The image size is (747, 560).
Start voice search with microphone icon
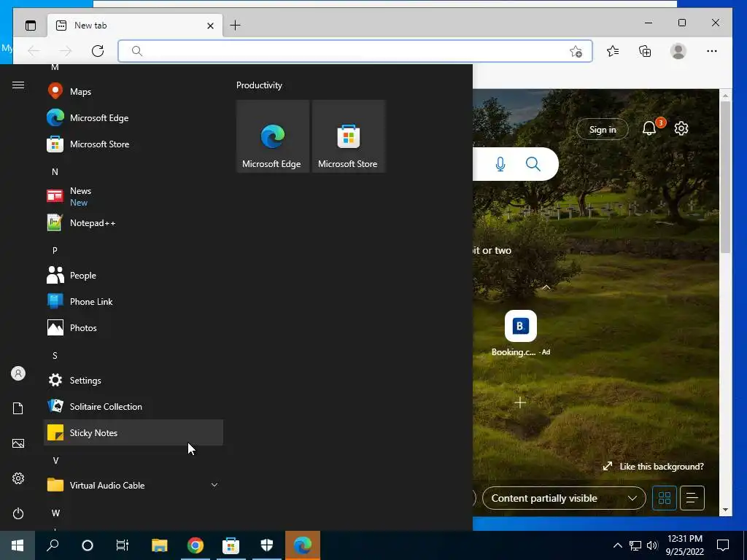500,164
